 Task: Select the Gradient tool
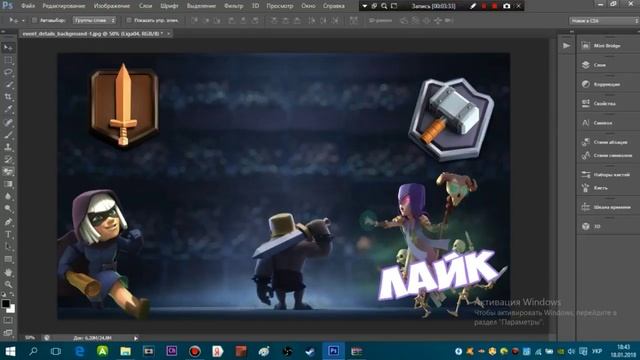tap(8, 184)
